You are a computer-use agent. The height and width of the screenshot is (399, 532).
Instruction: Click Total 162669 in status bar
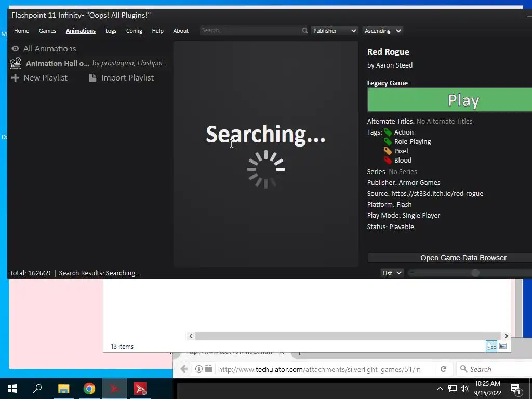pyautogui.click(x=30, y=273)
